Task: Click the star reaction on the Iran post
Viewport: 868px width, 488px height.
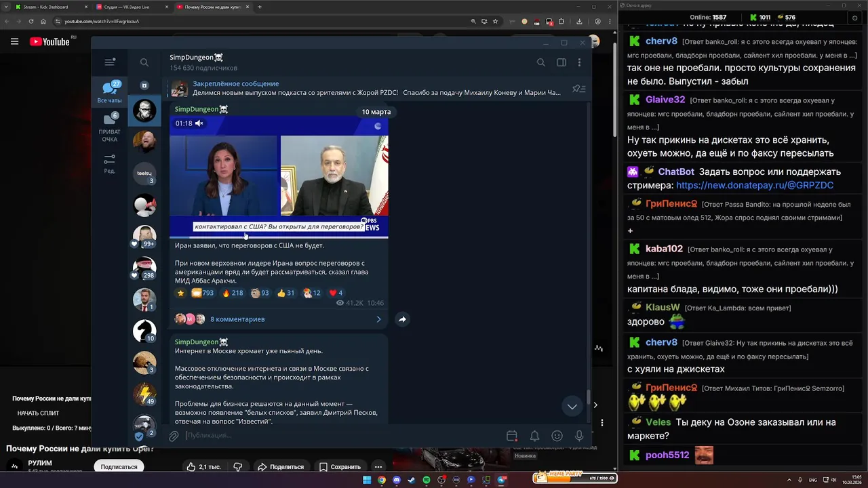Action: pos(180,293)
